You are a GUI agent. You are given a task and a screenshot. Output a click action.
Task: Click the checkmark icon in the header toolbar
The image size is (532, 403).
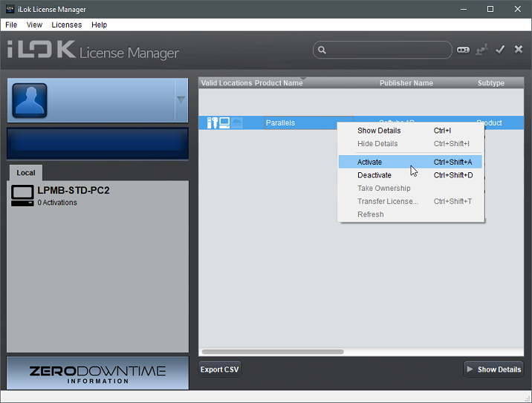pos(500,50)
